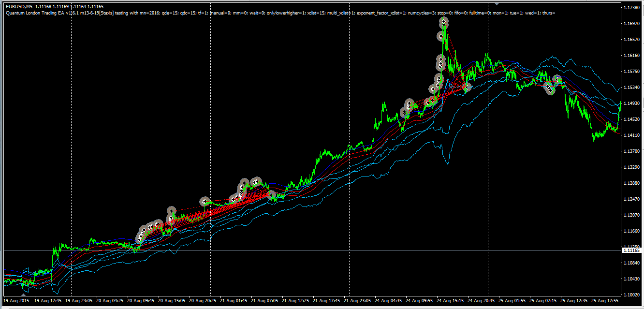This screenshot has height=309, width=644.
Task: Click time axis label 21 Aug 17:45
Action: pyautogui.click(x=327, y=300)
